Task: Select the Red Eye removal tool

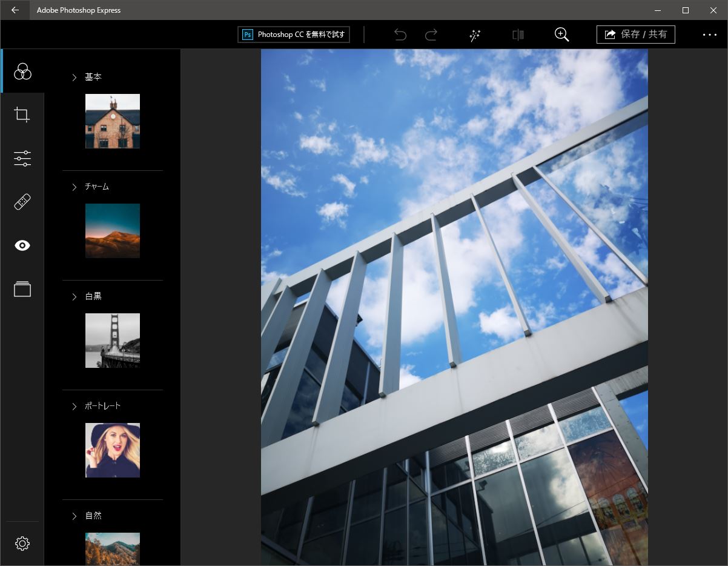Action: pos(22,245)
